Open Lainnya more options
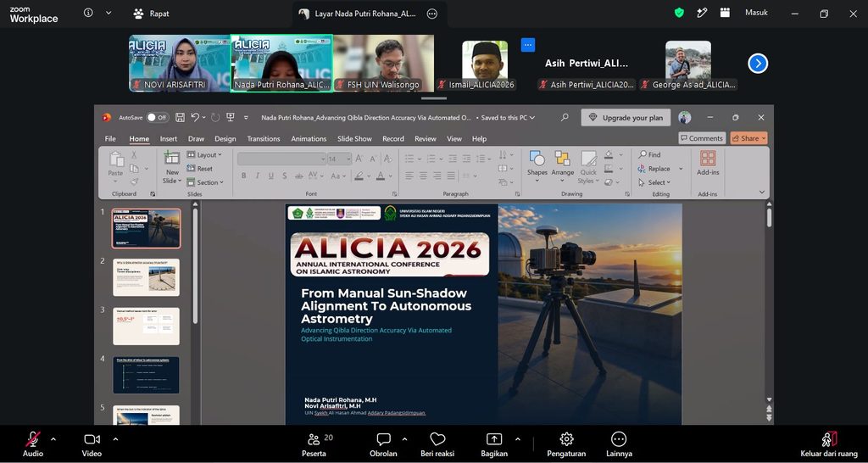This screenshot has width=868, height=463. tap(619, 444)
